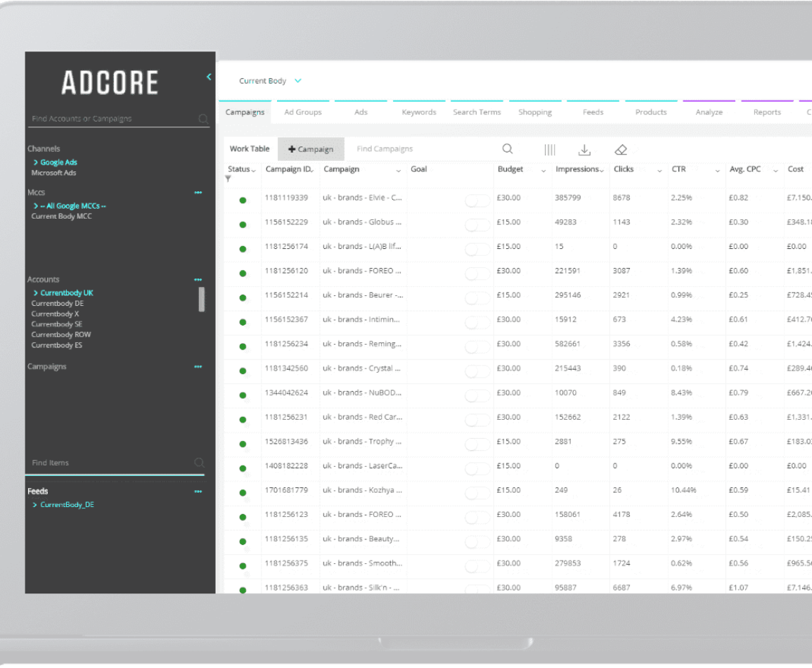Click status dot for campaign 1181119339

tap(243, 200)
